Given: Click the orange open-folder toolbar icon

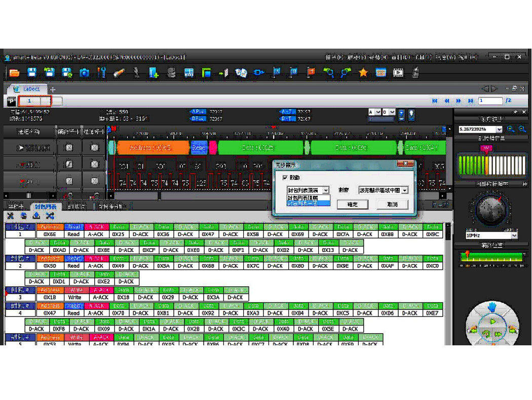Looking at the screenshot, I should [x=14, y=73].
